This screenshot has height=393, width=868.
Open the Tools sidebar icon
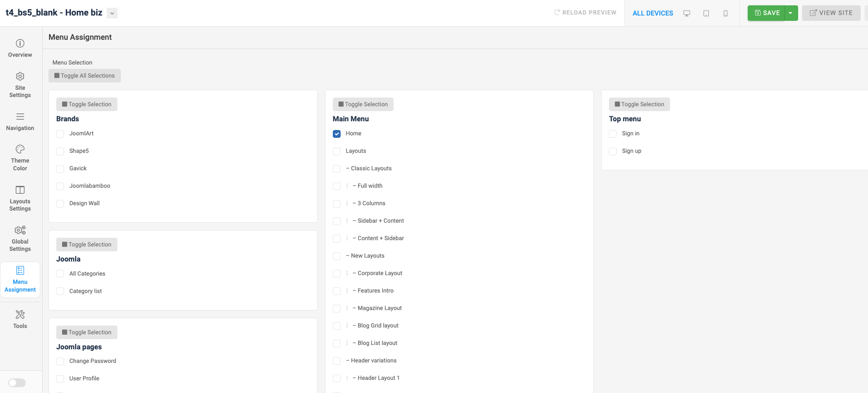[x=20, y=315]
